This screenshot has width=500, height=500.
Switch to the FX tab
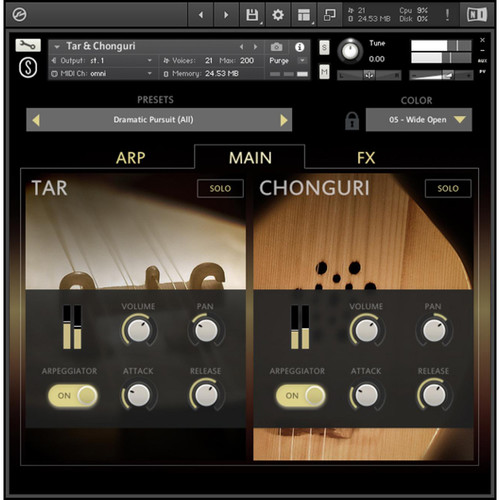(x=366, y=158)
